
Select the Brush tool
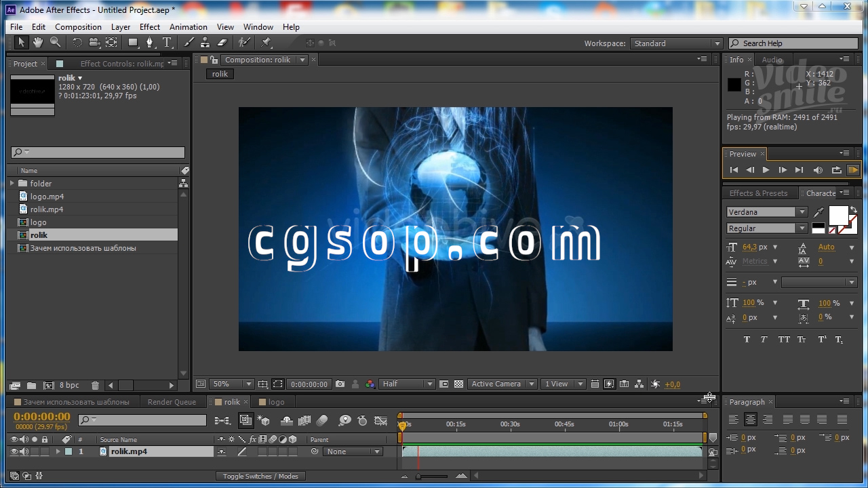coord(189,43)
